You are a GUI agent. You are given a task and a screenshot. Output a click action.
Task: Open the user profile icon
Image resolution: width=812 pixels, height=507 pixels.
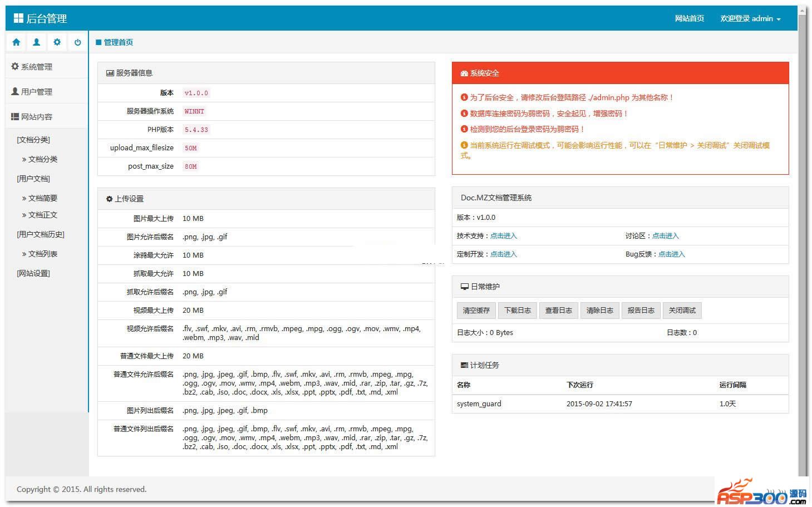tap(37, 42)
